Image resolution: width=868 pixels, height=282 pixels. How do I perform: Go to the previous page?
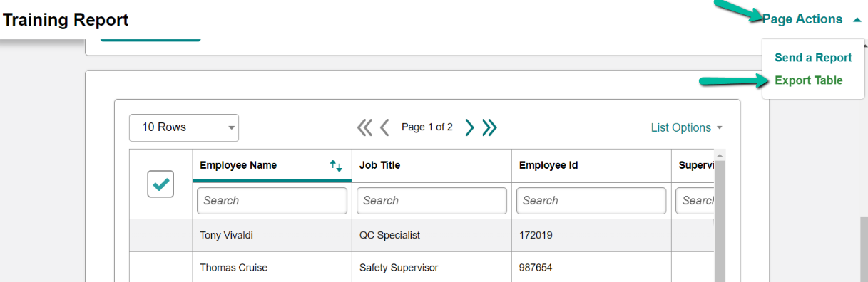384,127
